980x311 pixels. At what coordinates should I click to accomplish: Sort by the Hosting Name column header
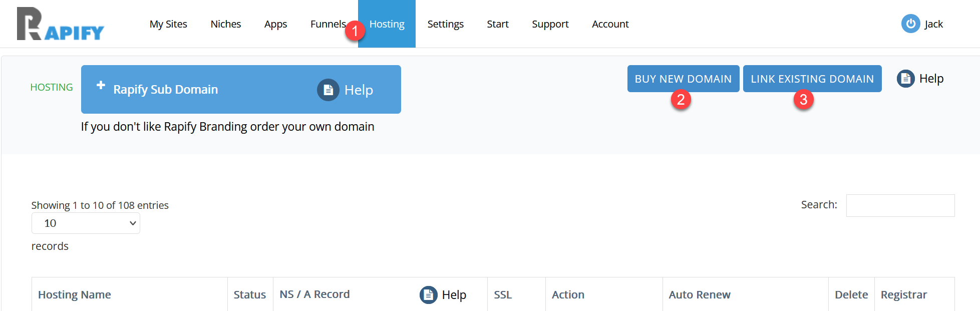pos(75,294)
